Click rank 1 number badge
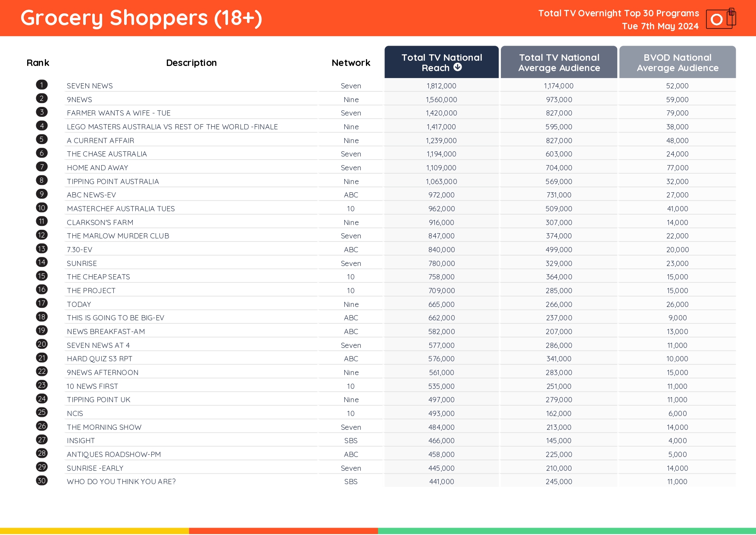This screenshot has width=756, height=535. (42, 85)
